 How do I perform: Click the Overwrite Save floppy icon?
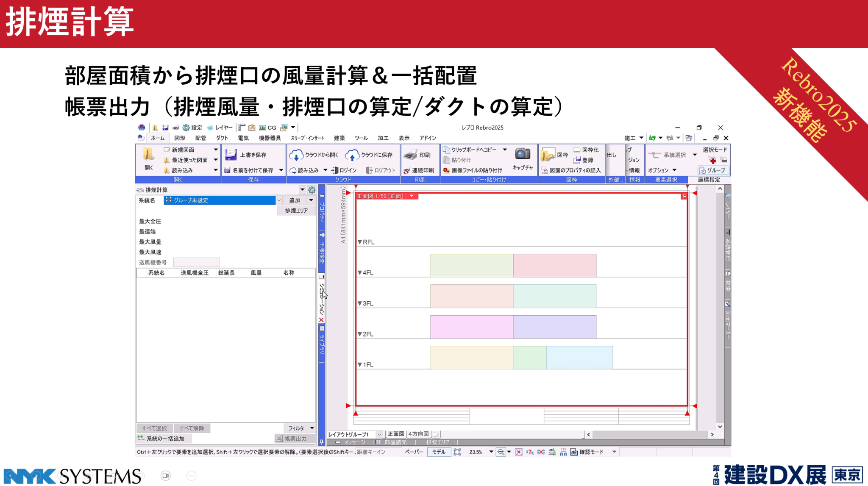pos(231,155)
